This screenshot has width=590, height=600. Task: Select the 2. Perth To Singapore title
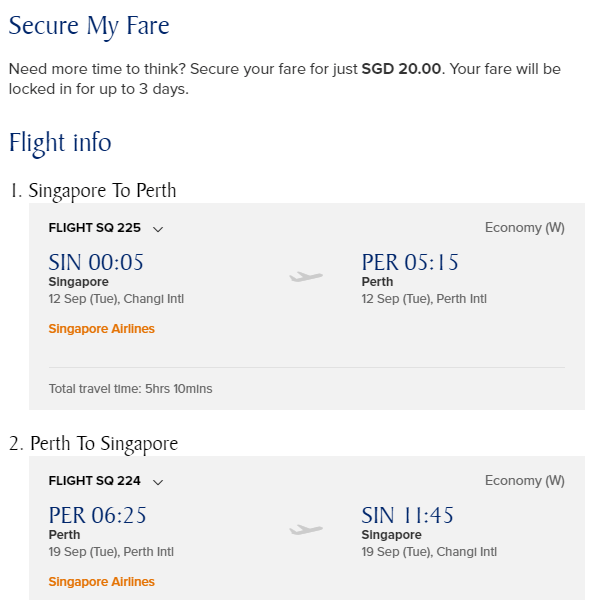[93, 444]
